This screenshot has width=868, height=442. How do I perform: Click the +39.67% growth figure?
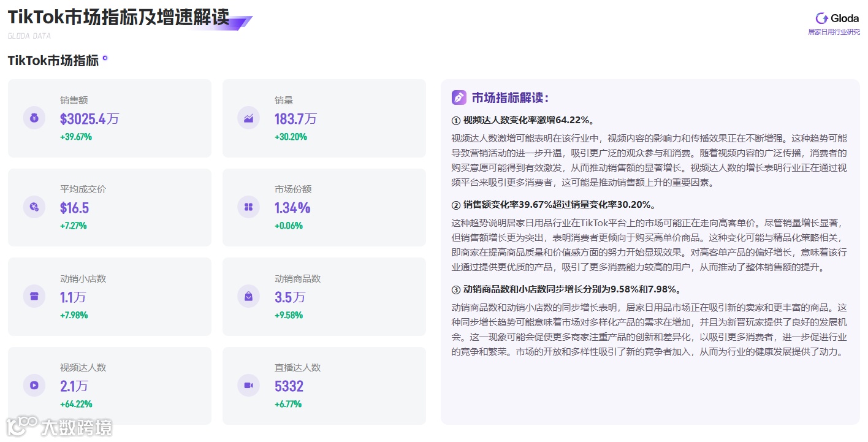coord(76,137)
